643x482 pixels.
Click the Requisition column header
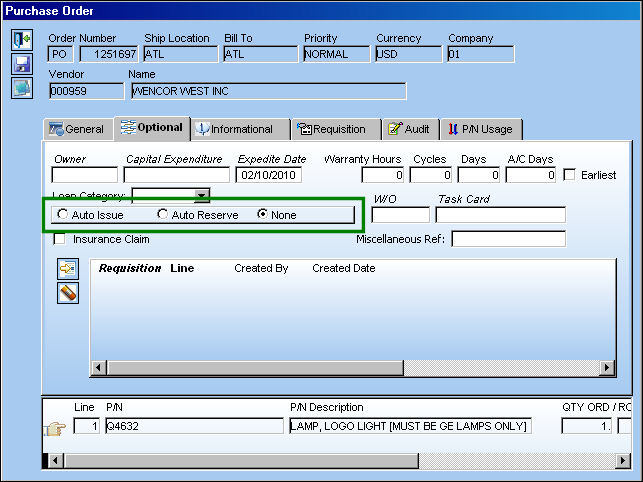[x=130, y=268]
